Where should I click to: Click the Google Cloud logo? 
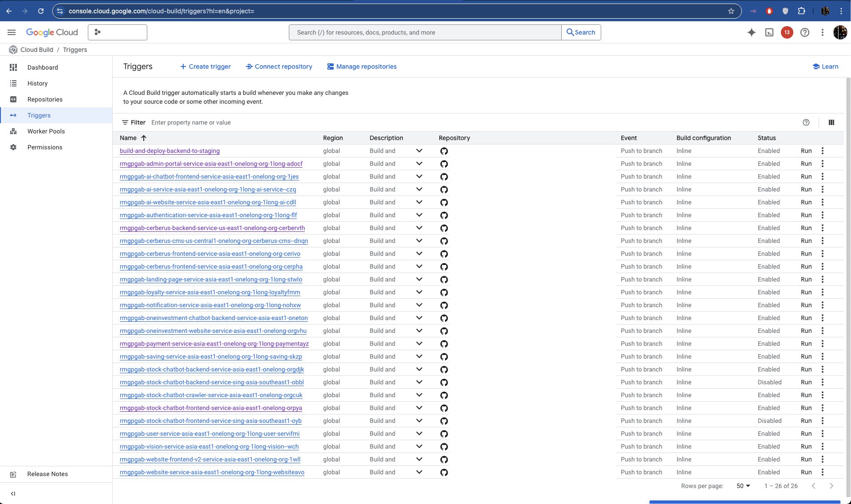(x=52, y=32)
